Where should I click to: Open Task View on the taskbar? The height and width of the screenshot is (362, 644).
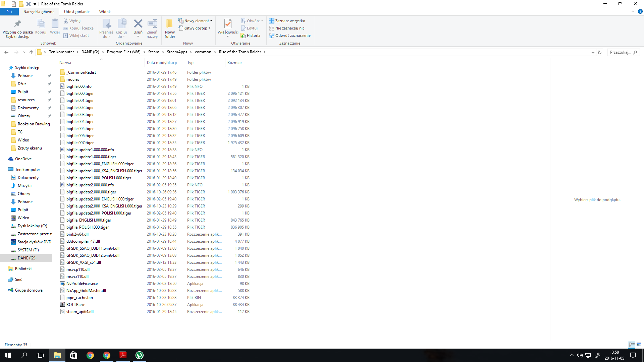pyautogui.click(x=40, y=355)
